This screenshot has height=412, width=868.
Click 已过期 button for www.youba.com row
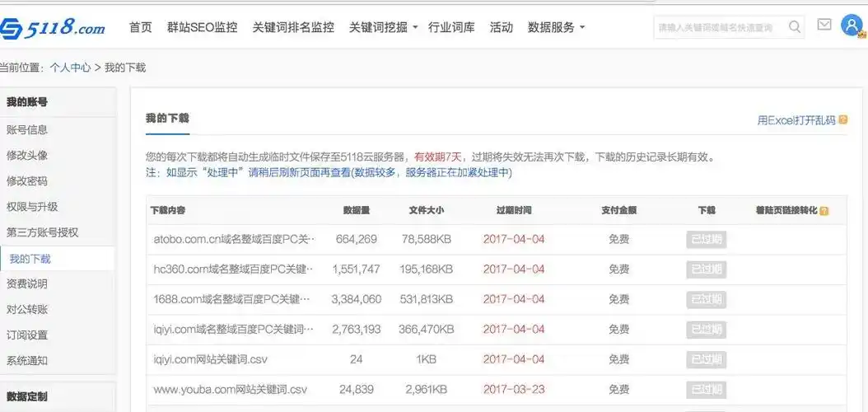[x=707, y=389]
